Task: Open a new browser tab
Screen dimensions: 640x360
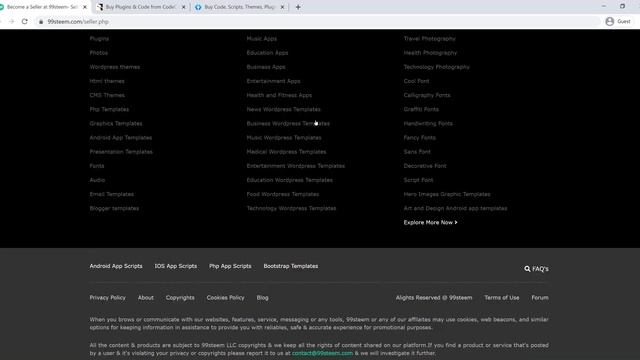Action: pos(298,7)
